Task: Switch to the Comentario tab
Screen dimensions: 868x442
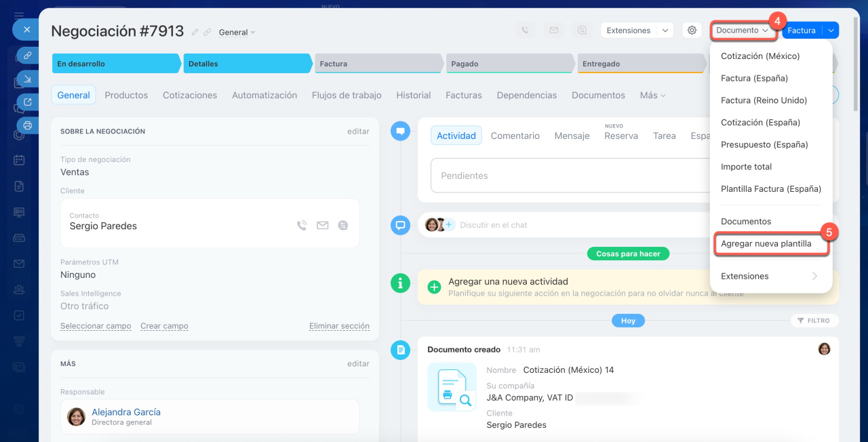Action: coord(515,136)
